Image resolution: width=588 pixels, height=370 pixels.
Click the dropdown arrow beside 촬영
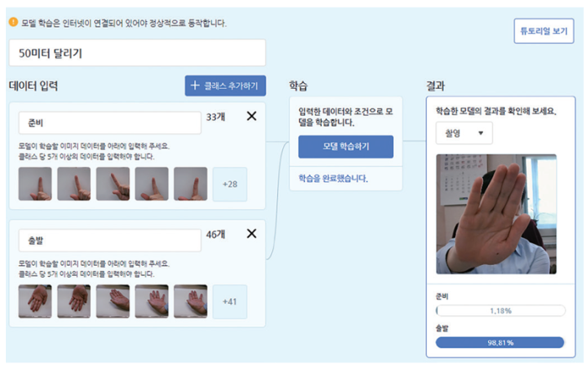[x=480, y=133]
